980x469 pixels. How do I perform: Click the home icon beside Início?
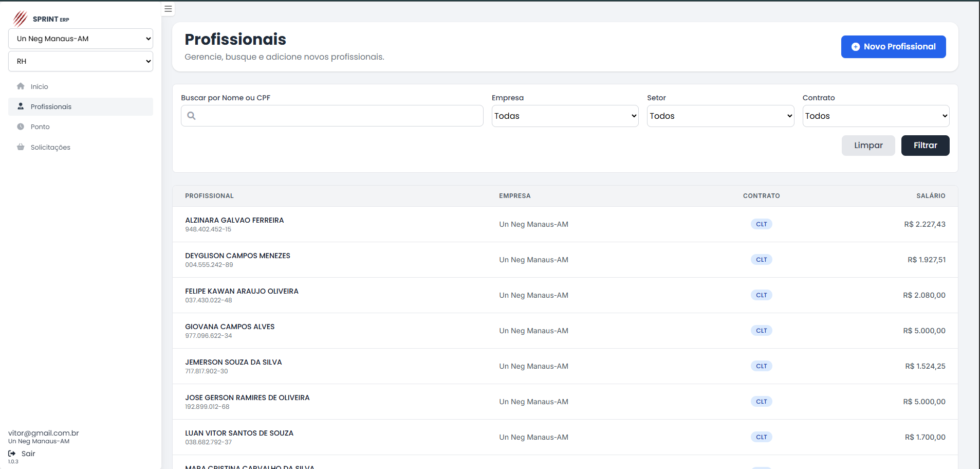[21, 86]
